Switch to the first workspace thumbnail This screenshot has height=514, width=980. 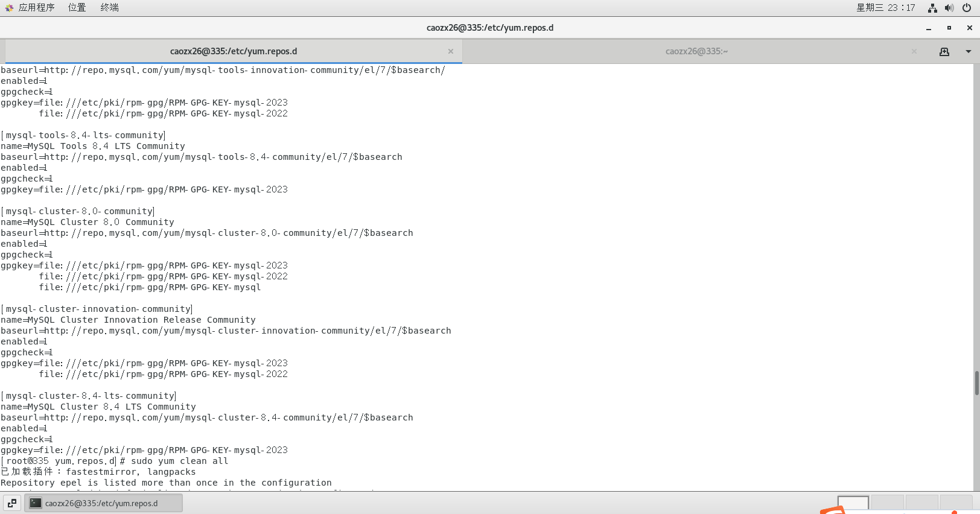853,503
